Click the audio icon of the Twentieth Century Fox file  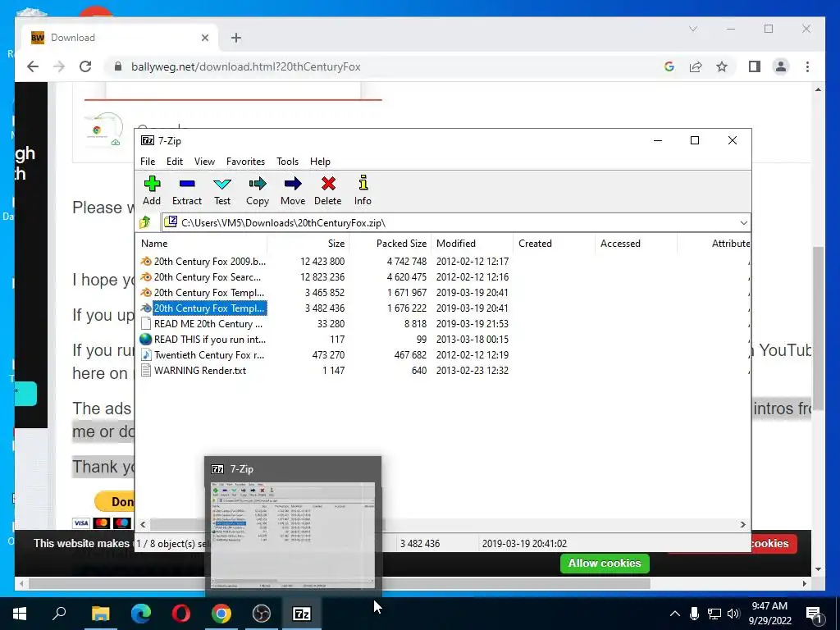(x=146, y=354)
